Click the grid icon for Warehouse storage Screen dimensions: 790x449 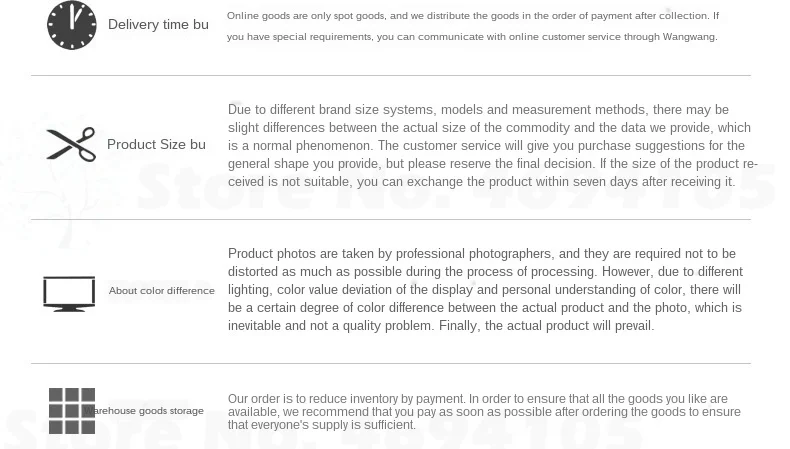click(x=72, y=411)
